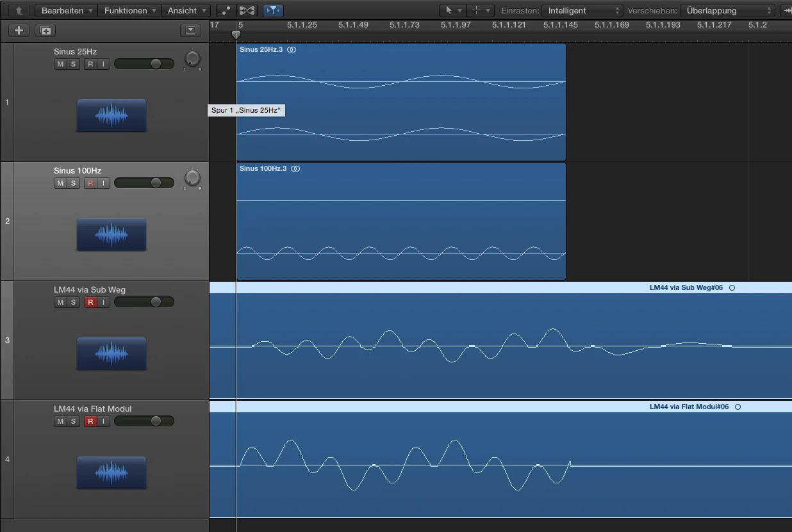The image size is (792, 532).
Task: Open the pointer tool selection menu
Action: [x=452, y=10]
